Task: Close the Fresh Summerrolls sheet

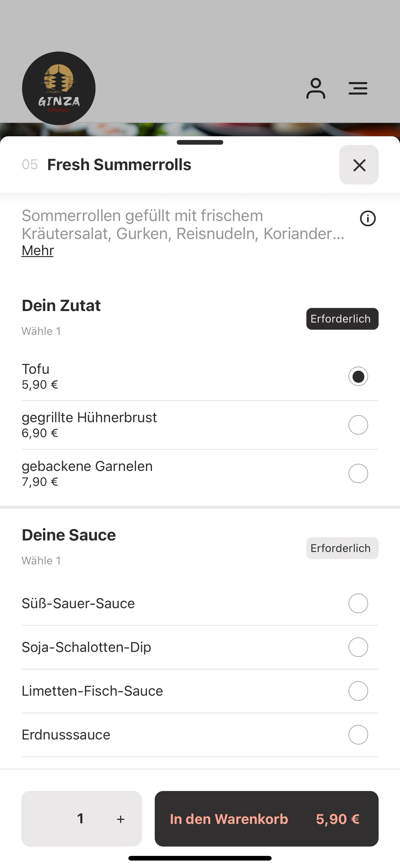Action: tap(358, 165)
